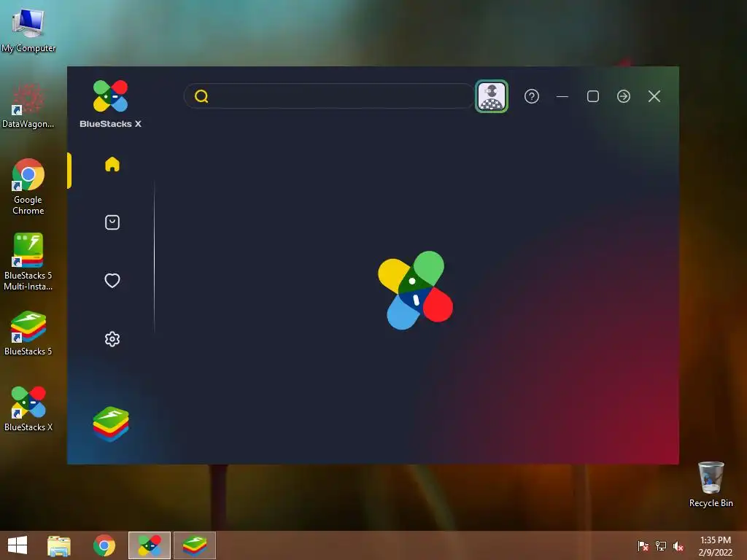Open Chrome from the taskbar
Screen dimensions: 747x560
point(104,545)
